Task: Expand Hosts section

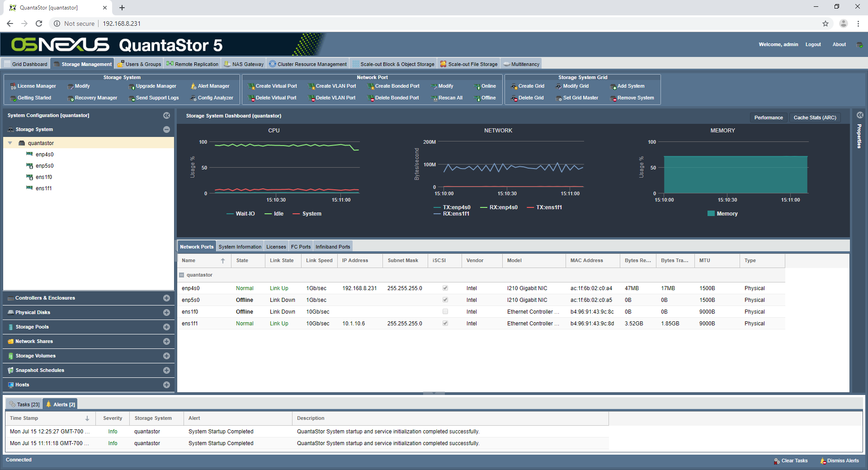Action: [x=166, y=385]
